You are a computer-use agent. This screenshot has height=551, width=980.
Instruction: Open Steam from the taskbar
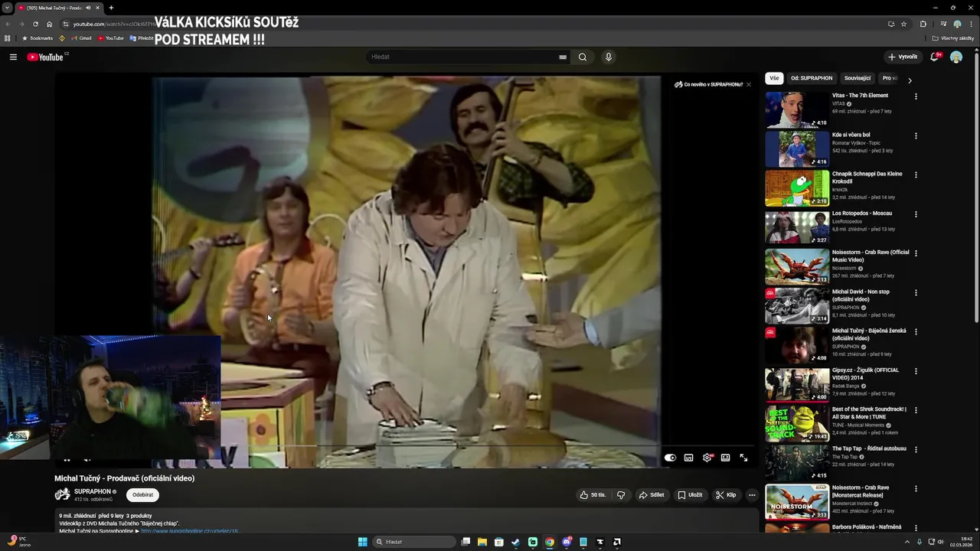click(x=516, y=542)
